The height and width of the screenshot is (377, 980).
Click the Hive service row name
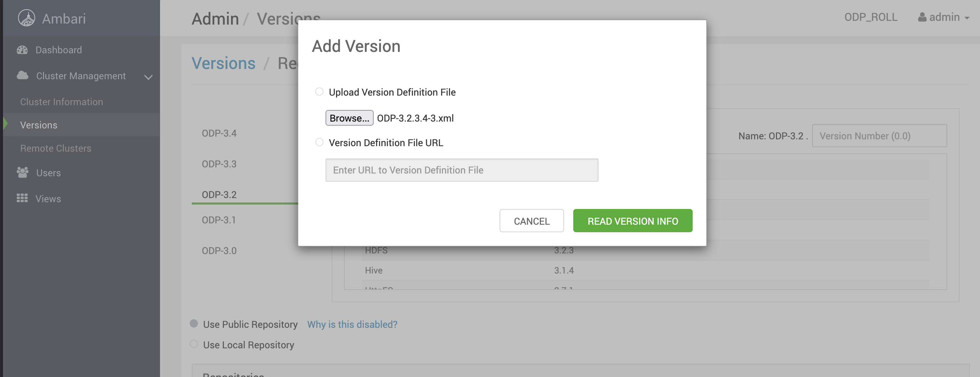(x=374, y=270)
